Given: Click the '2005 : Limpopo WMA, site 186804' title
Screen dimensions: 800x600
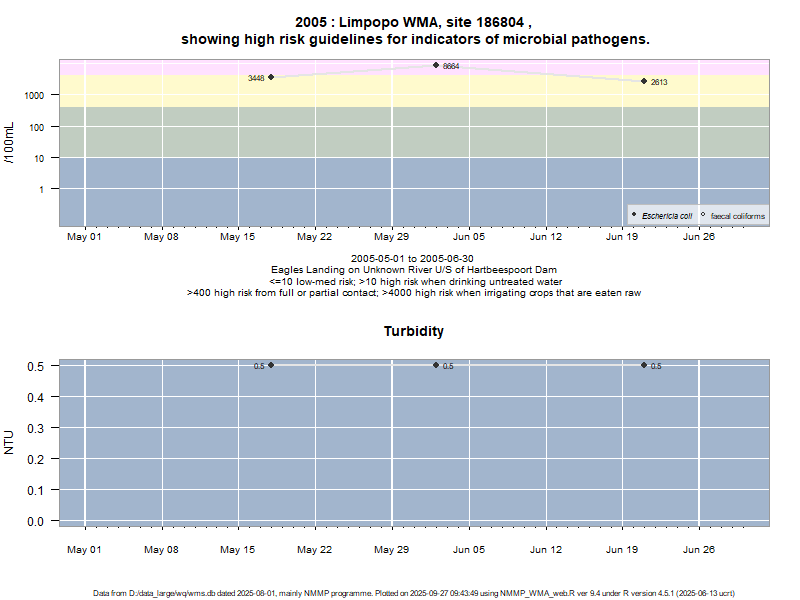Looking at the screenshot, I should point(414,22).
